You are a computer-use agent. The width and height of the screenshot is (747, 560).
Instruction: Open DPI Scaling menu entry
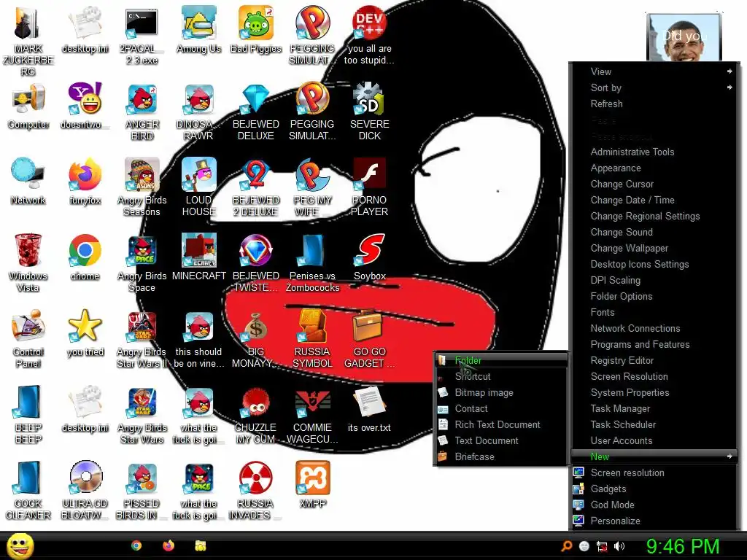[x=654, y=280]
